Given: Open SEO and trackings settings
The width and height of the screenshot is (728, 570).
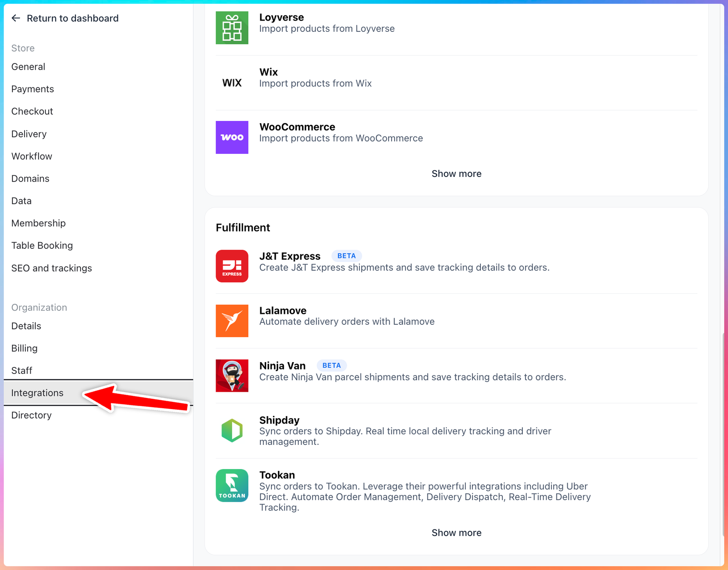Looking at the screenshot, I should coord(52,268).
